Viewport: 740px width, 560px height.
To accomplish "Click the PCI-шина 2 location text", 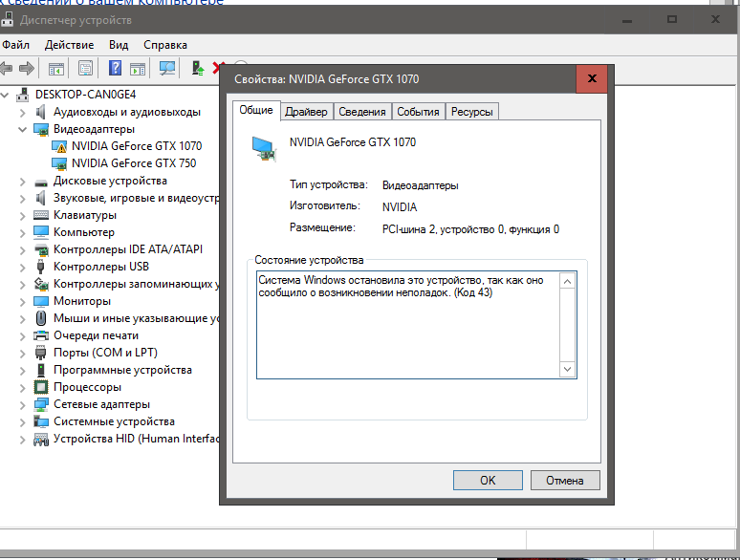I will click(x=470, y=229).
